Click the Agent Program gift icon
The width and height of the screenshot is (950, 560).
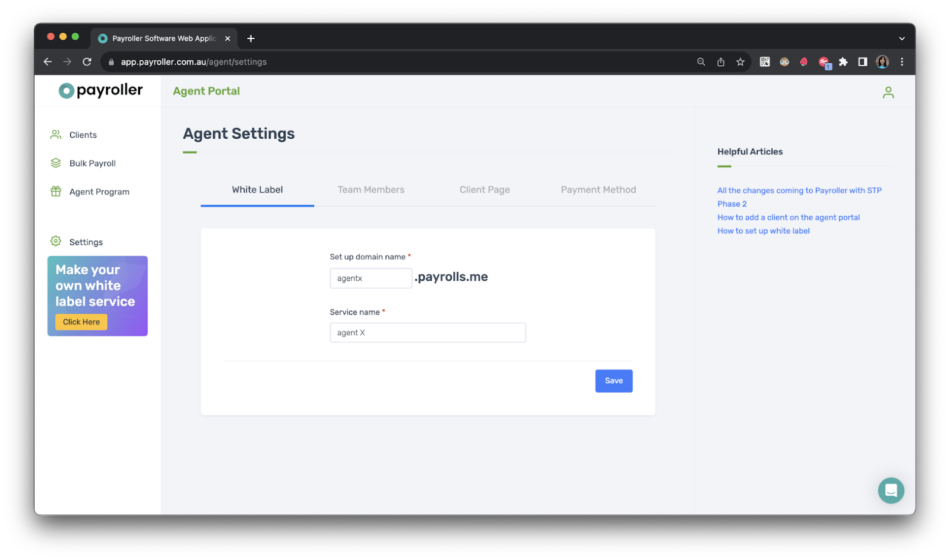[x=56, y=192]
